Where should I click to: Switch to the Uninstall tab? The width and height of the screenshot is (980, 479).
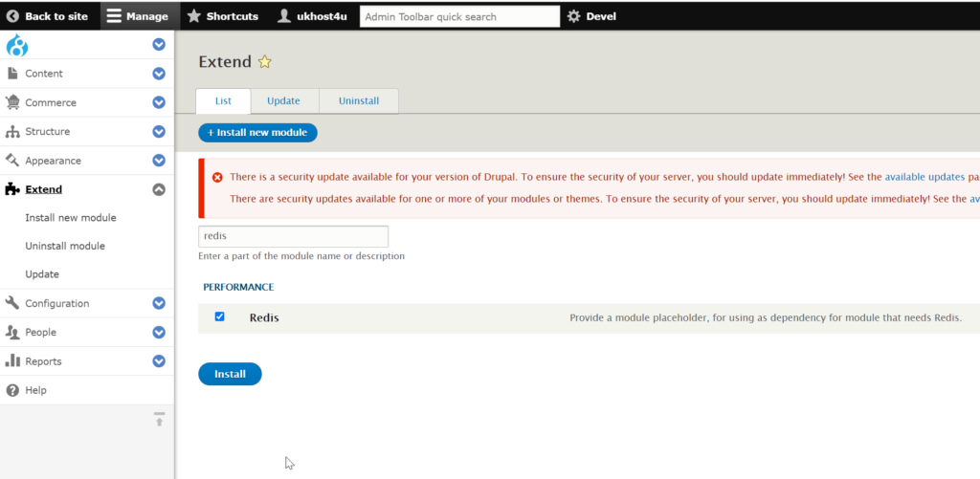(x=359, y=101)
